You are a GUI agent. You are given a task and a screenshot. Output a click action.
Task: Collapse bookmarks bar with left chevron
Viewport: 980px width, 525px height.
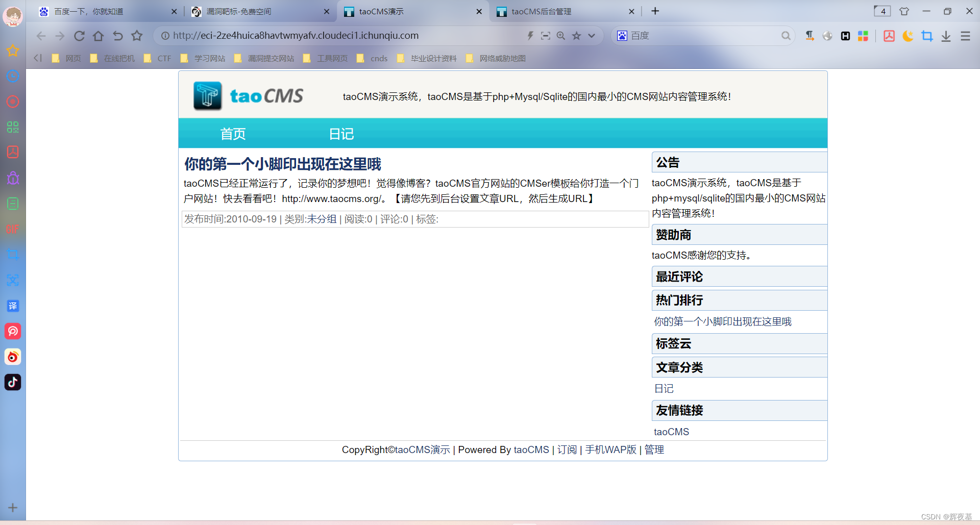(x=37, y=58)
